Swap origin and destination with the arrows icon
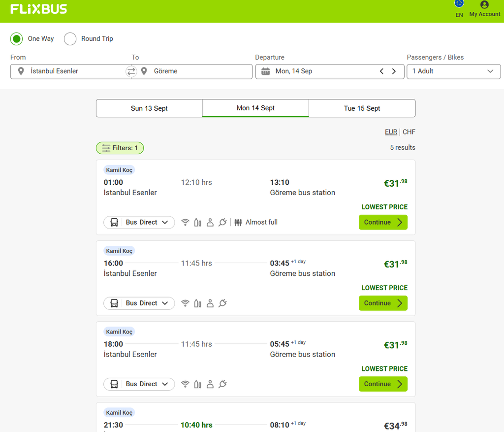This screenshot has height=432, width=504. [x=131, y=71]
